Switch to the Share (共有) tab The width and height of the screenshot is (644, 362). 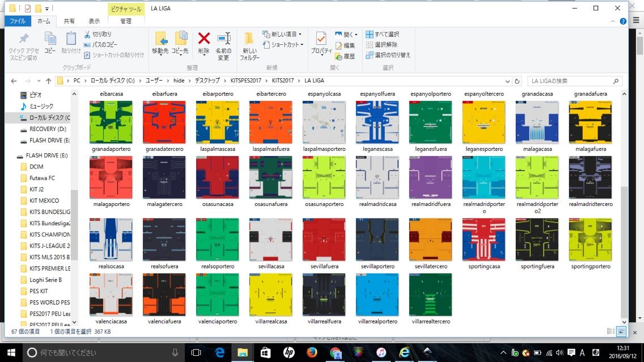pos(69,21)
